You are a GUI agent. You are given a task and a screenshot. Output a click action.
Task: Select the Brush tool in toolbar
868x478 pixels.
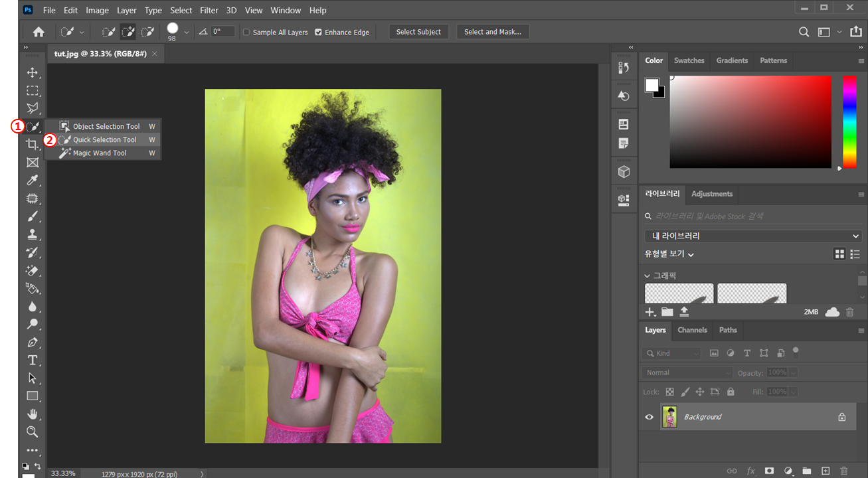32,216
